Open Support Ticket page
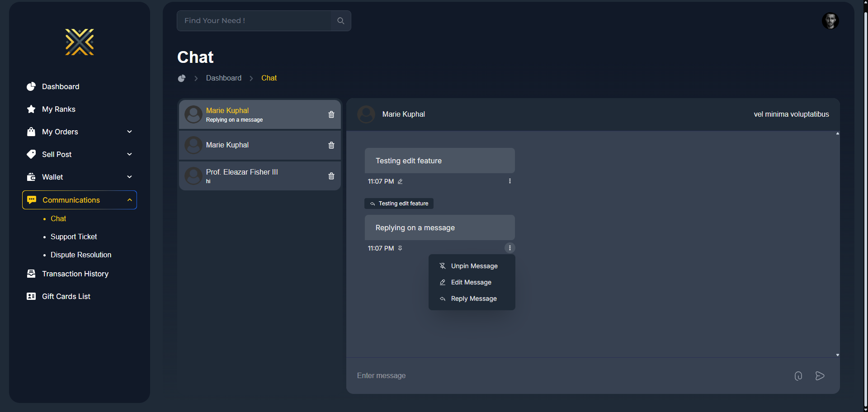 74,237
